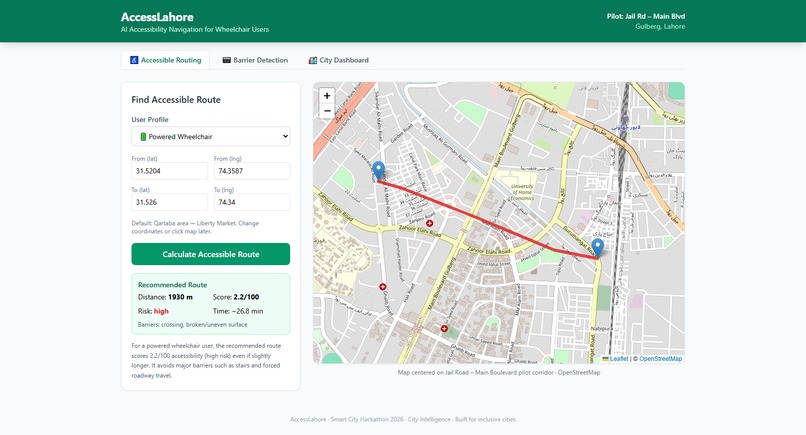Click the chart icon on City Dashboard tab
This screenshot has height=435, width=806.
coord(313,60)
